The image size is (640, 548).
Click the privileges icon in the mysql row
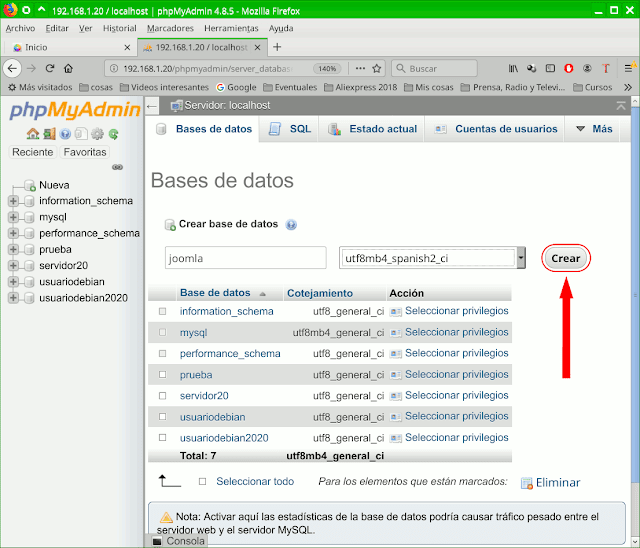point(395,333)
